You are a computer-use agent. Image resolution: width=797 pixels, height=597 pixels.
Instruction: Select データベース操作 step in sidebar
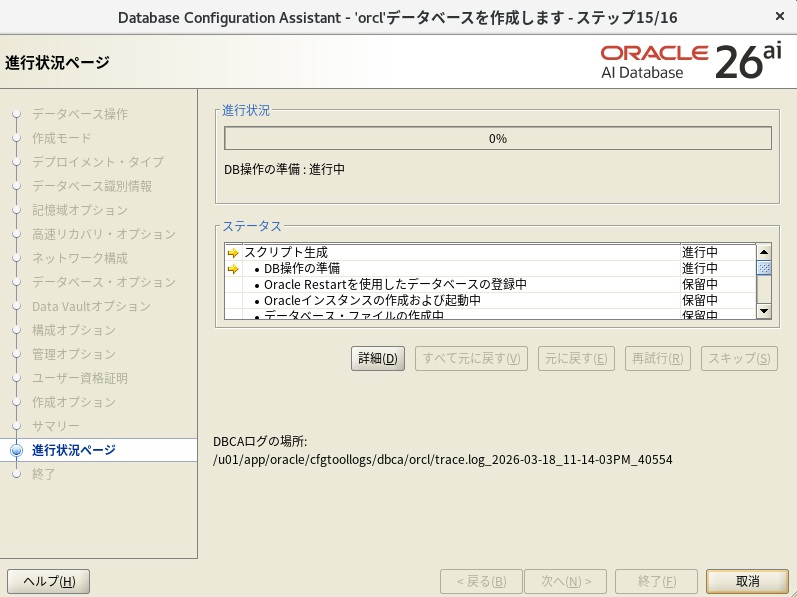pos(80,114)
